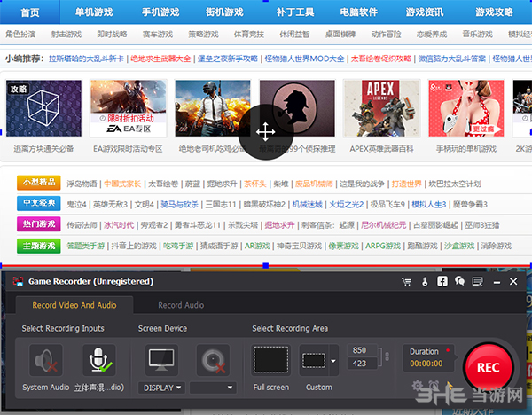Toggle the display monitor screen device

pos(161,360)
